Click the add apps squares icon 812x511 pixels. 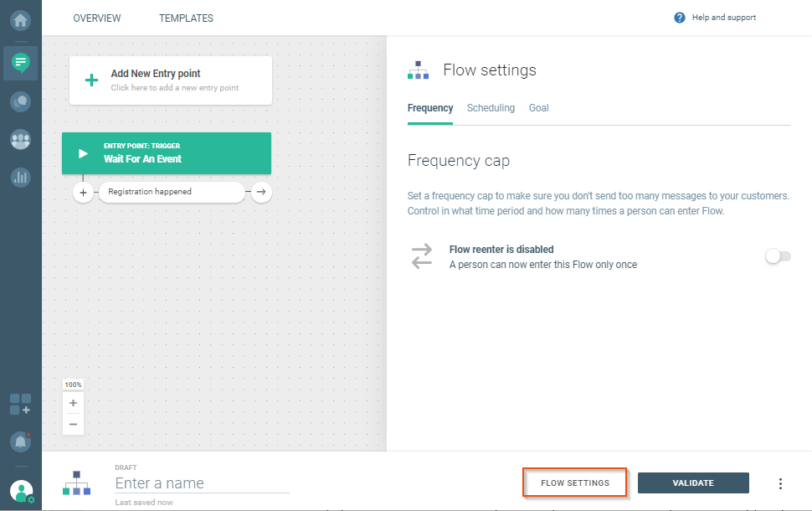pyautogui.click(x=21, y=404)
